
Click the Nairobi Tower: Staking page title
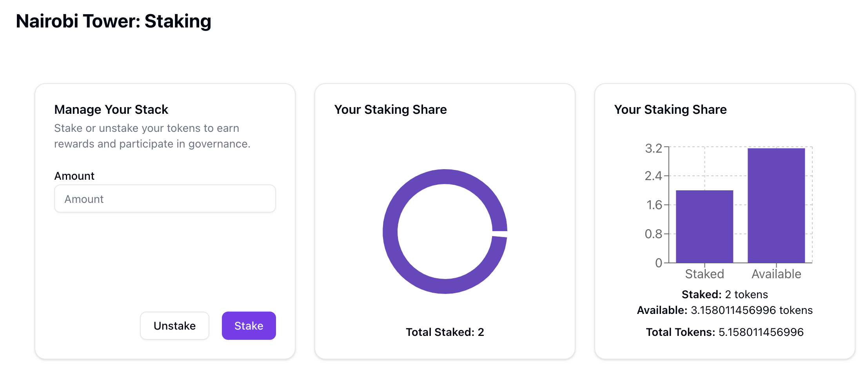113,21
